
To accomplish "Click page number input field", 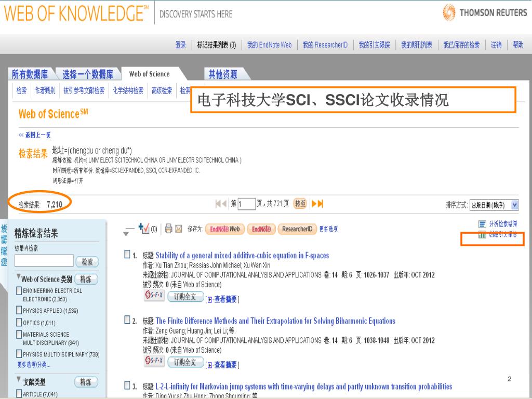I will click(247, 204).
